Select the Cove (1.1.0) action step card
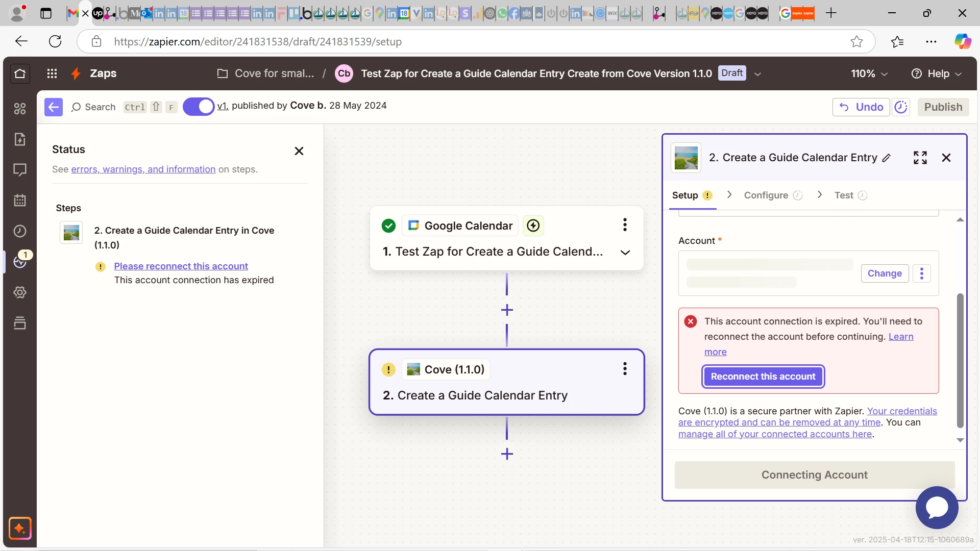The image size is (980, 551). [507, 382]
